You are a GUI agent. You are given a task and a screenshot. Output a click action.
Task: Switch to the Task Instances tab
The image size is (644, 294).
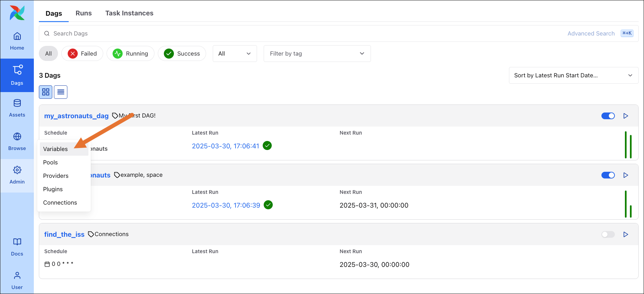(129, 13)
